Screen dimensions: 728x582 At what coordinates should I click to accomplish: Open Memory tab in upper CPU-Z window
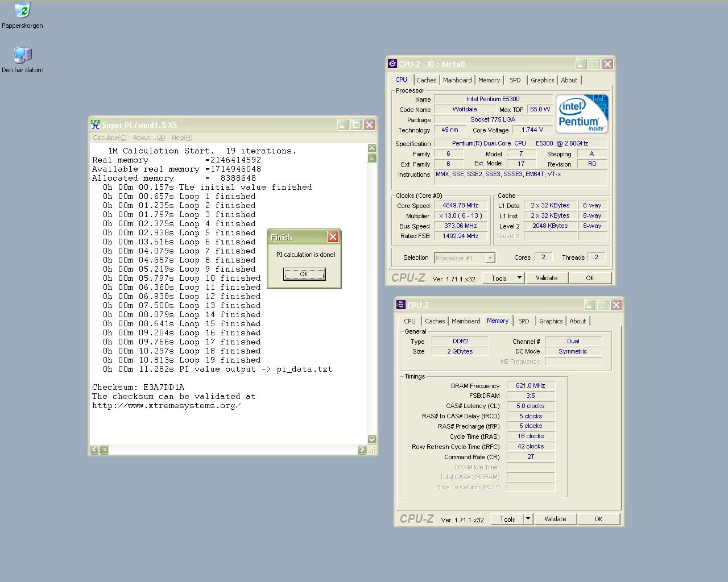point(489,80)
